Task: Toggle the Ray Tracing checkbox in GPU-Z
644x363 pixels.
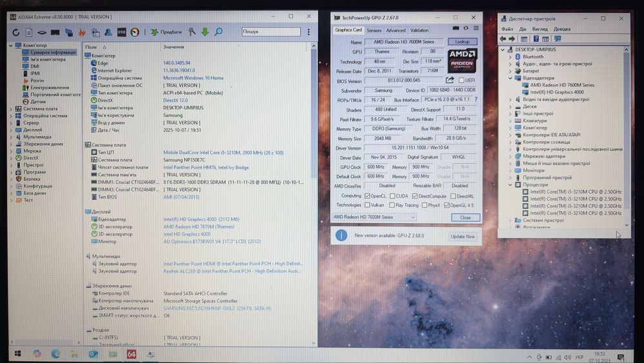Action: click(x=392, y=205)
